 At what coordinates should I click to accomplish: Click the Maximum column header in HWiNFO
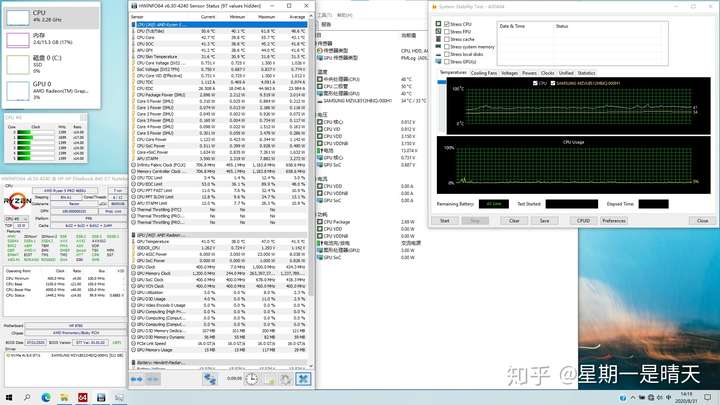point(266,17)
